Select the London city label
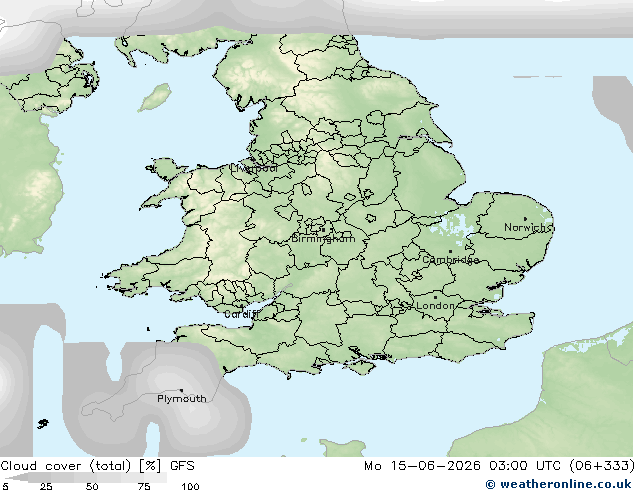This screenshot has height=490, width=634. point(435,306)
